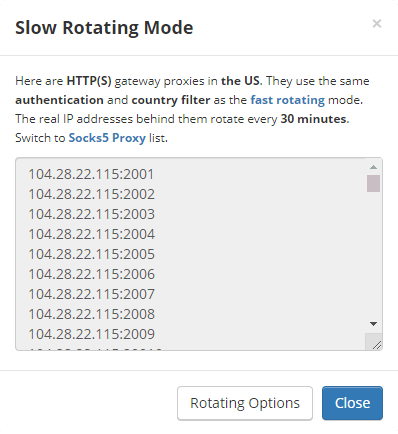The image size is (398, 434).
Task: Switch to Socks5 Proxy list
Action: pos(107,138)
